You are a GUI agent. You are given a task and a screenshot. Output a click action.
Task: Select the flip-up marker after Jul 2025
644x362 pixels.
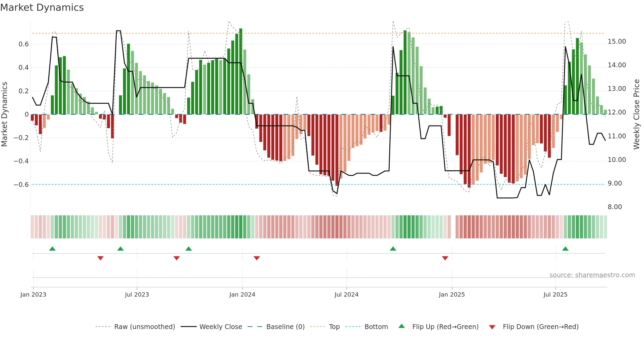(x=565, y=249)
